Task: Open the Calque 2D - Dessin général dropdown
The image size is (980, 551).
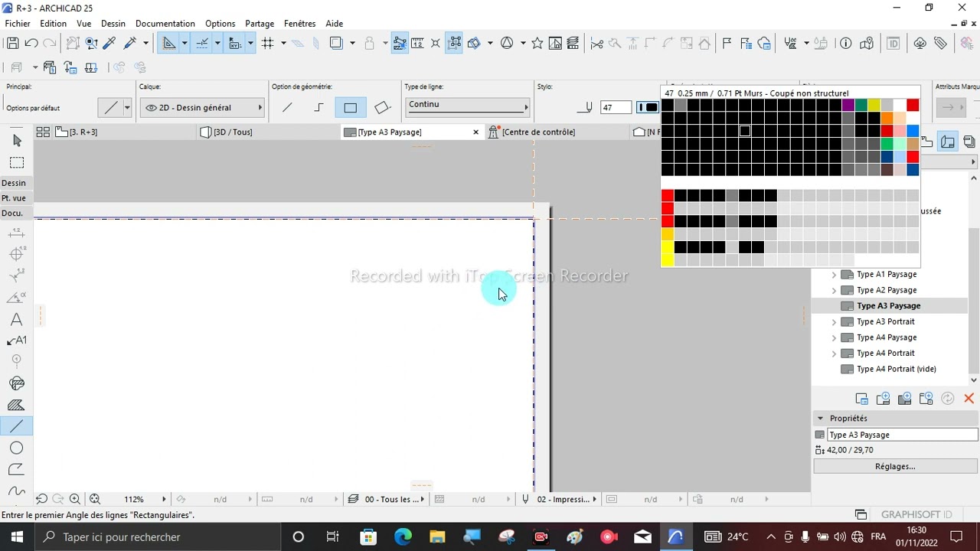Action: tap(202, 108)
